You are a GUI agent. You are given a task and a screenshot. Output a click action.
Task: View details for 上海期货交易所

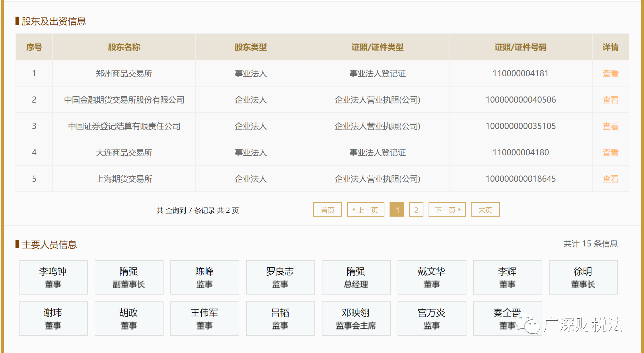[x=610, y=179]
